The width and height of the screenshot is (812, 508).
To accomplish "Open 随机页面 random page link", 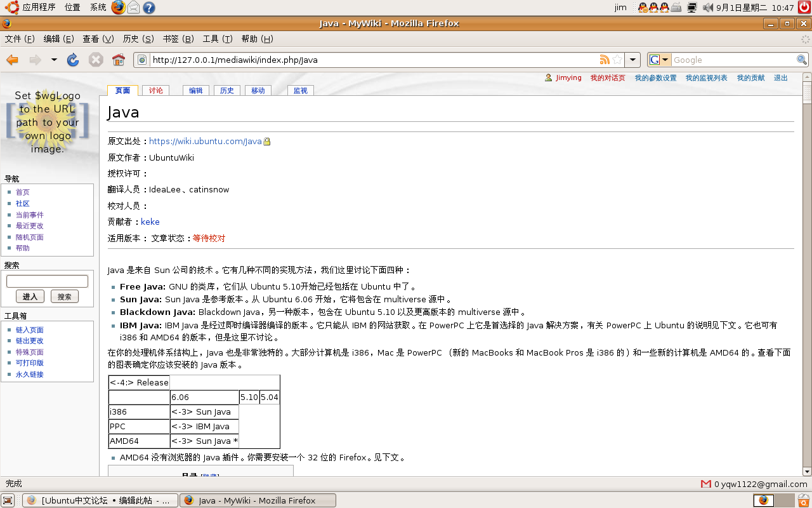I will [x=30, y=237].
